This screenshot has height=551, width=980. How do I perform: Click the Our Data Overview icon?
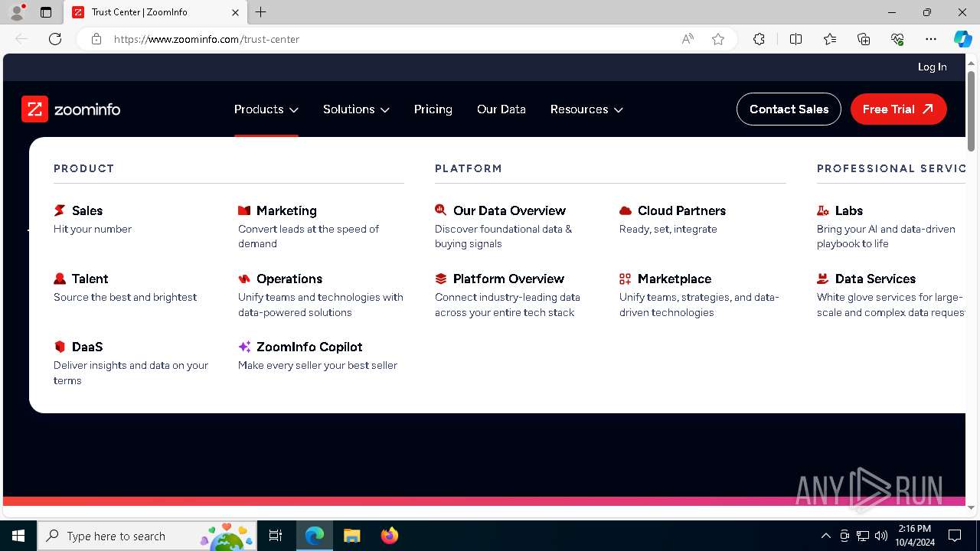[x=441, y=210]
